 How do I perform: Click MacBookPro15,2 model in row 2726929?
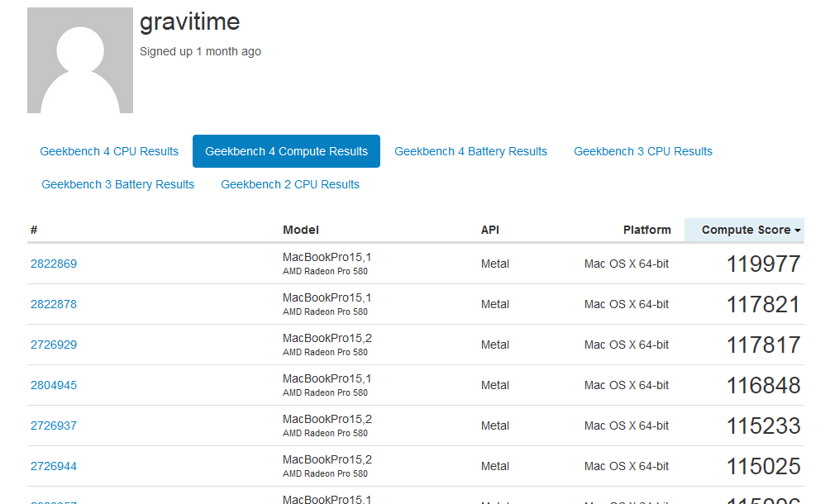[327, 338]
